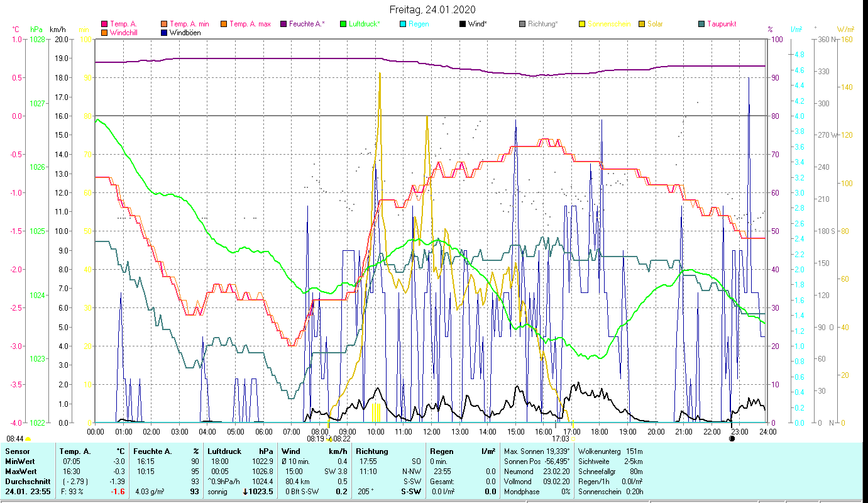Click the black Wind* legend swatch

click(463, 25)
